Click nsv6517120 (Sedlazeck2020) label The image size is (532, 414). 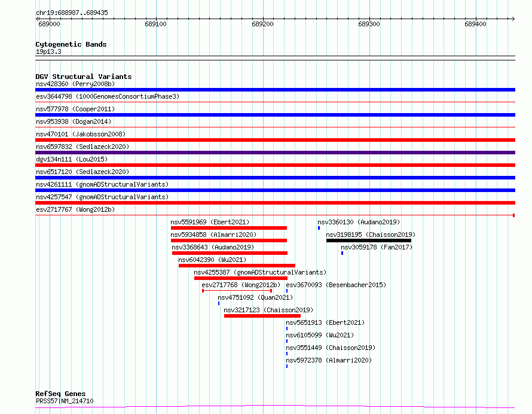[x=82, y=172]
